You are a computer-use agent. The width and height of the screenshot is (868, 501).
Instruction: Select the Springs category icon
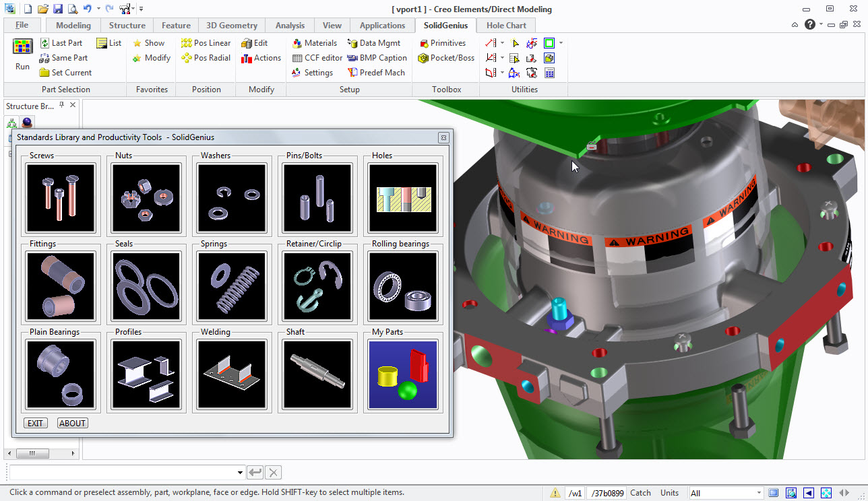tap(232, 286)
